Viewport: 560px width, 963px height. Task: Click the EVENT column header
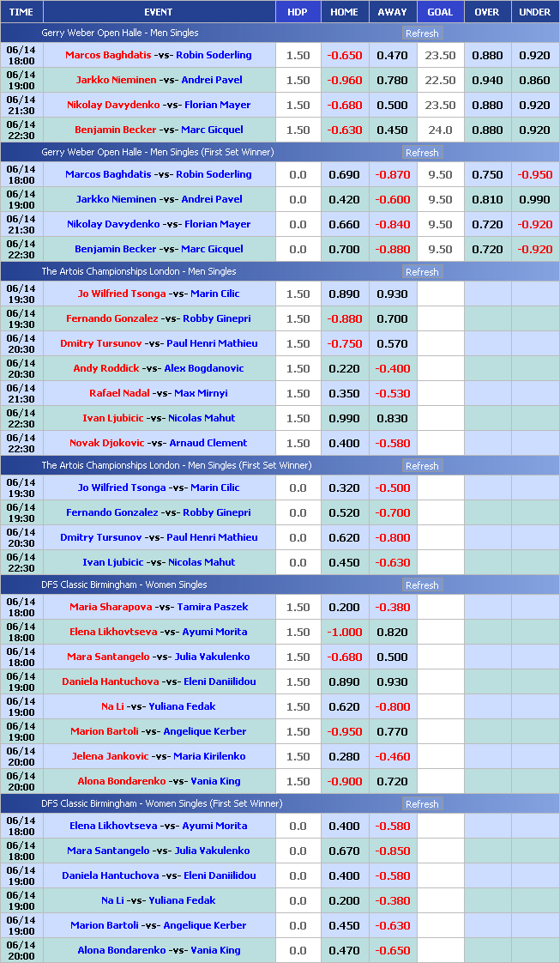click(159, 12)
